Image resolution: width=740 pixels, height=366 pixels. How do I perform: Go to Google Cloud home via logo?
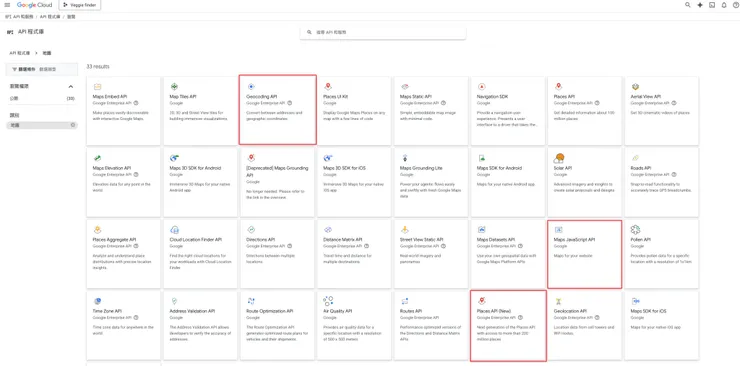pos(34,5)
